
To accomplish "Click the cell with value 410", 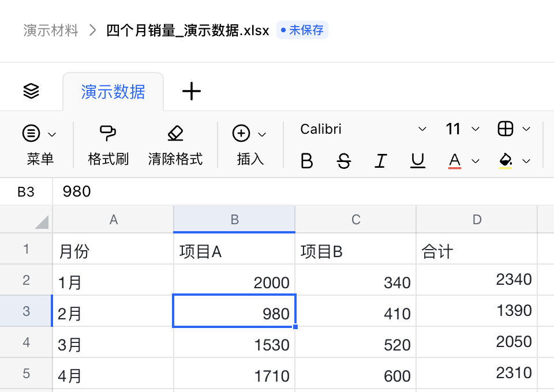I will (356, 311).
